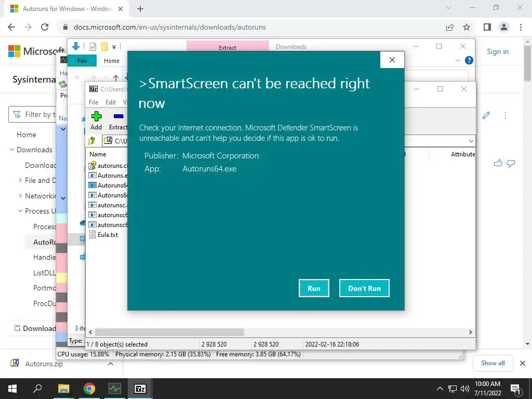
Task: Open the 7-Zip path dropdown arrow
Action: click(x=471, y=141)
